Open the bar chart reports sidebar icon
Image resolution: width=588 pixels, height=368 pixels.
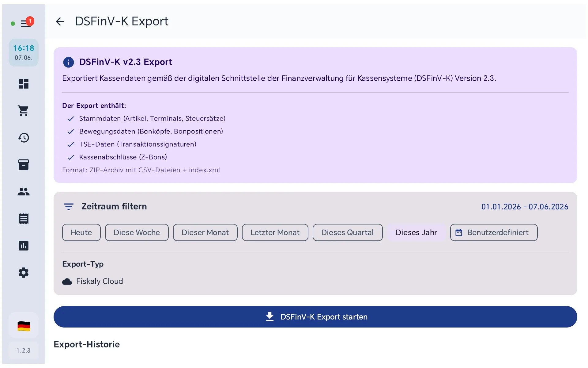coord(24,246)
